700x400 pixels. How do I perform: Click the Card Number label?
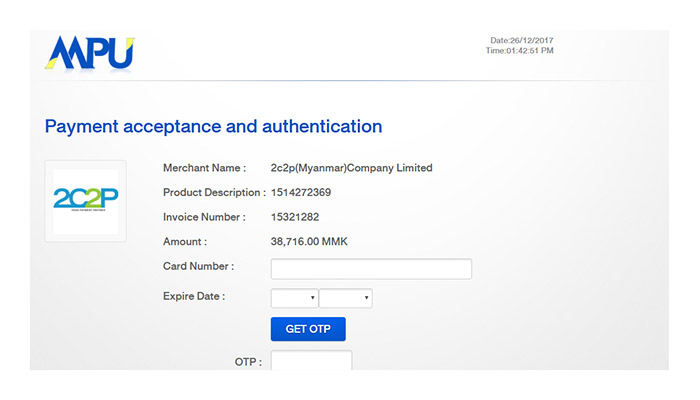[198, 266]
